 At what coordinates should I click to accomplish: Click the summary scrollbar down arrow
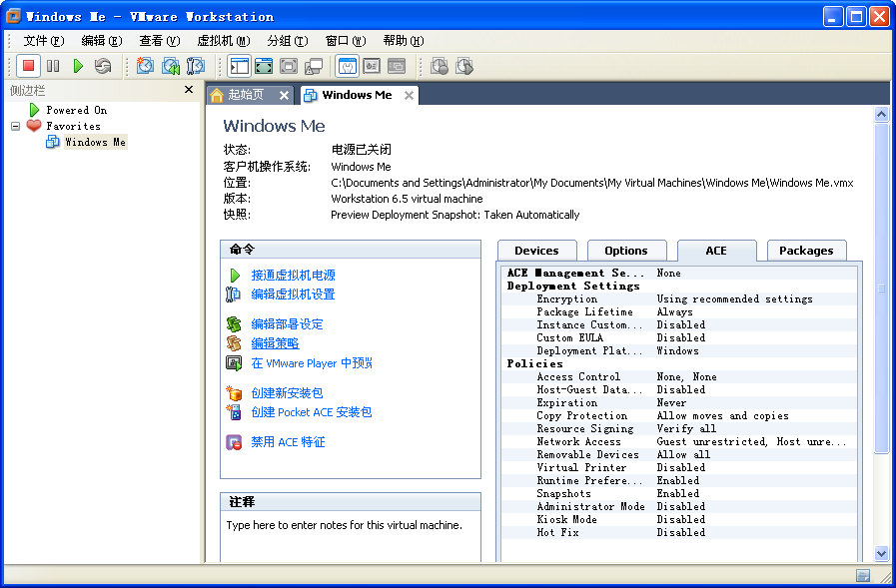coord(881,553)
